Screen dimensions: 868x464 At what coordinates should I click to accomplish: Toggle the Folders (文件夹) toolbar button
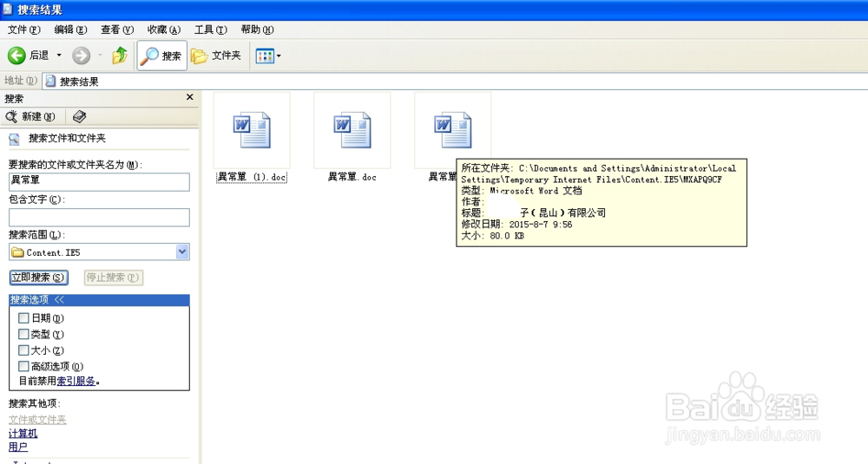(216, 56)
